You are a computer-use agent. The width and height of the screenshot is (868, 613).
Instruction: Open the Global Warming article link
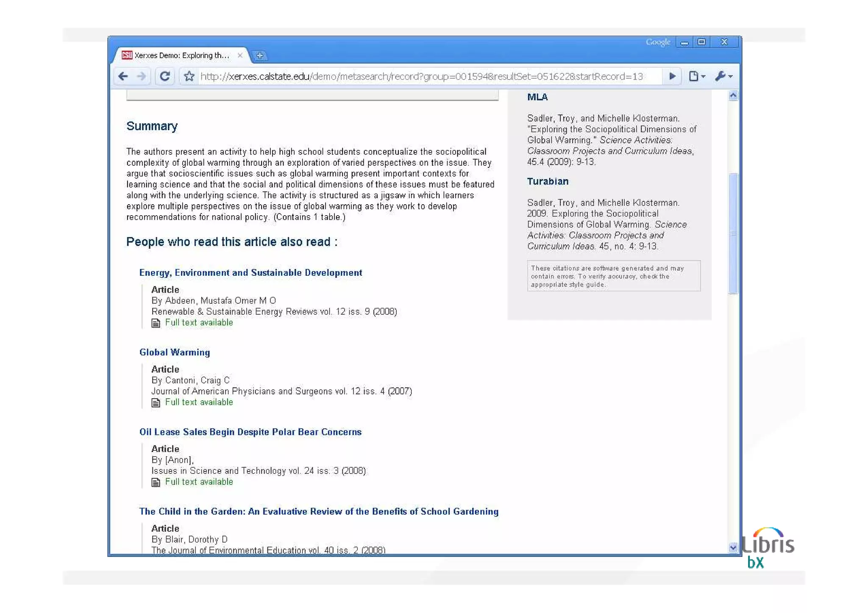click(x=175, y=352)
